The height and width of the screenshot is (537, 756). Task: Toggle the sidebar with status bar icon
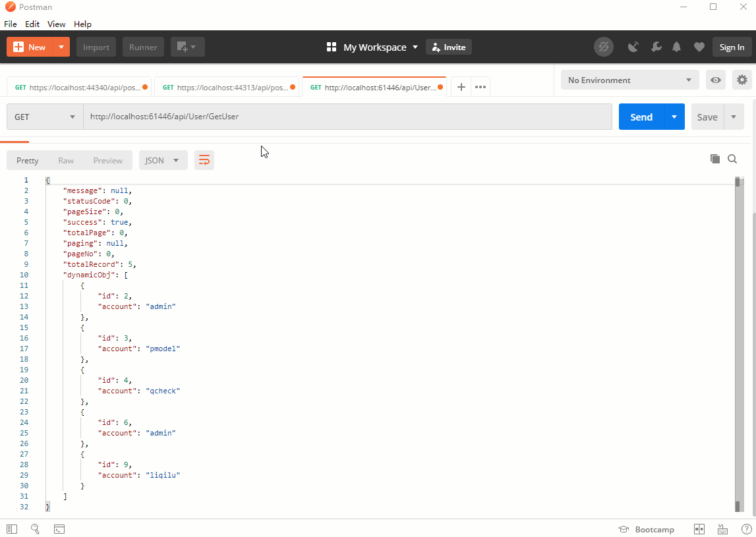[x=11, y=529]
